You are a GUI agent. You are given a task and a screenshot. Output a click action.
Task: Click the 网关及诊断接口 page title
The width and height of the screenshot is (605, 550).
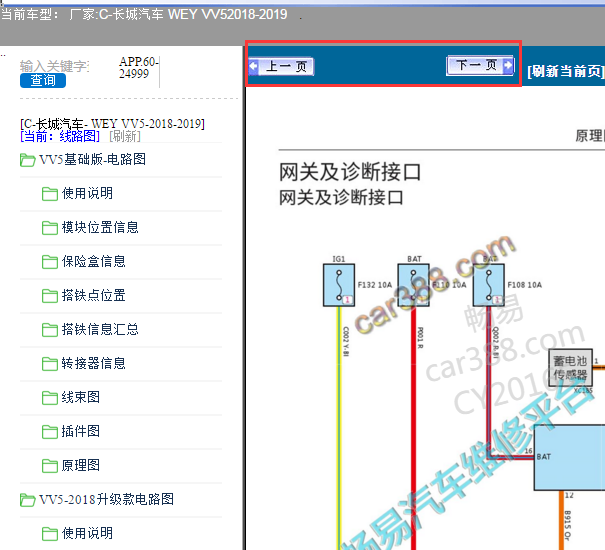pyautogui.click(x=350, y=172)
